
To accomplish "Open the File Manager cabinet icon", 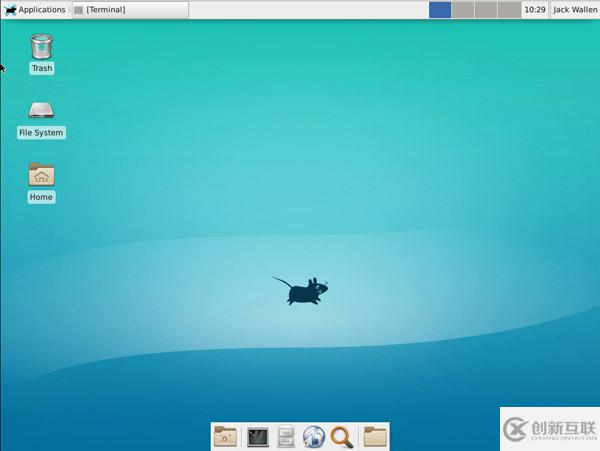I will point(285,436).
